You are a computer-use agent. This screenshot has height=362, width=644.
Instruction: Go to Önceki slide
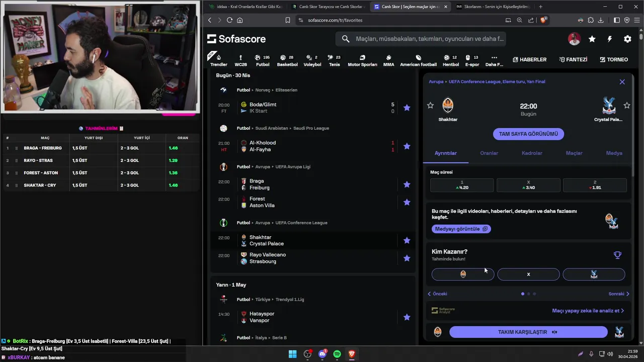437,294
